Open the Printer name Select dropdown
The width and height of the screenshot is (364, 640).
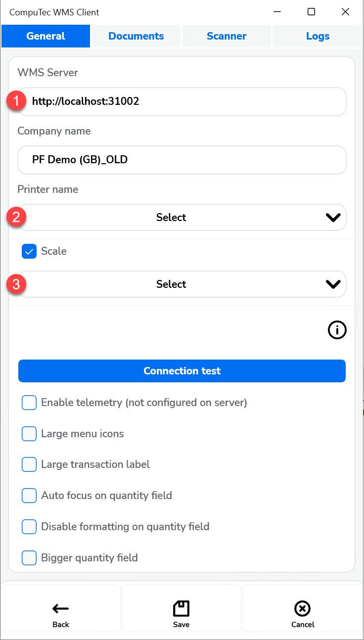(182, 217)
